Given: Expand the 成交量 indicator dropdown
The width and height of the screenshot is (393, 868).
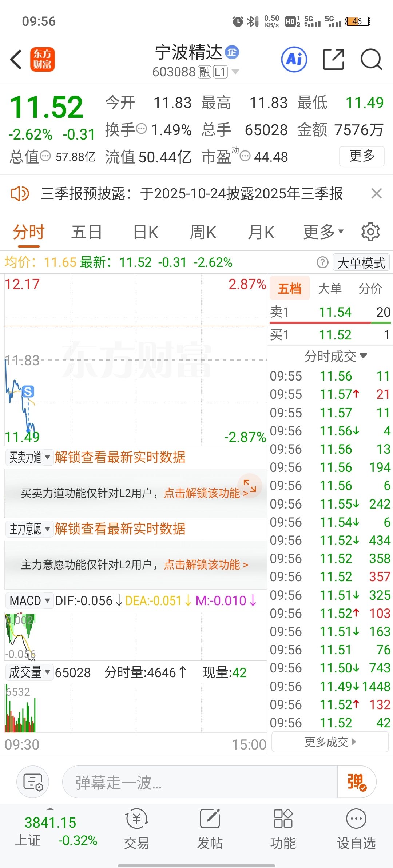Looking at the screenshot, I should (x=29, y=672).
